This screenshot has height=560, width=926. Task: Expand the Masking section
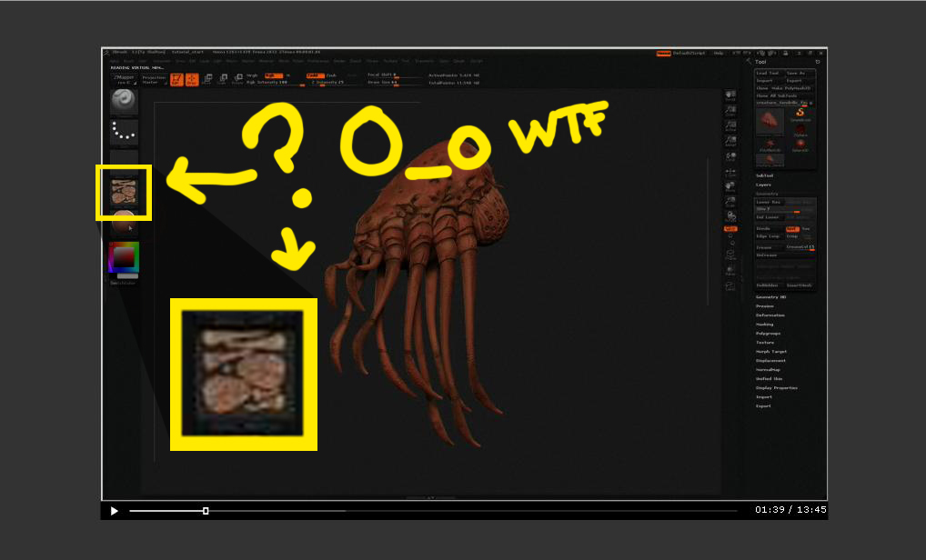[764, 324]
